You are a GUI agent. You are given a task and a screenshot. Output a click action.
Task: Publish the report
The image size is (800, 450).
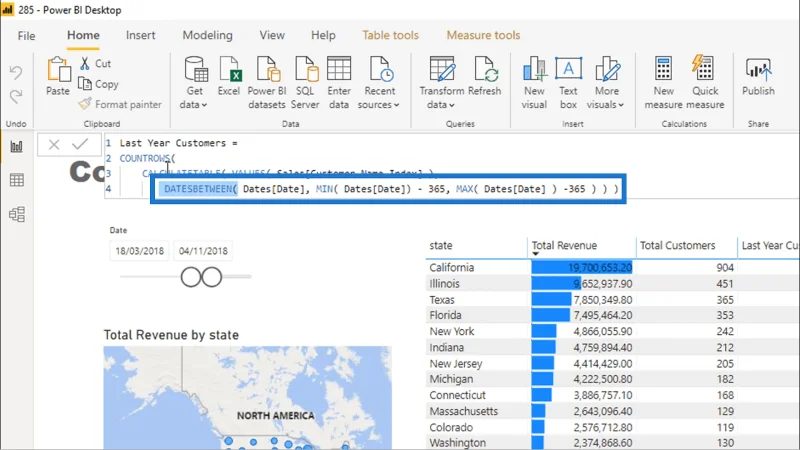pyautogui.click(x=758, y=77)
